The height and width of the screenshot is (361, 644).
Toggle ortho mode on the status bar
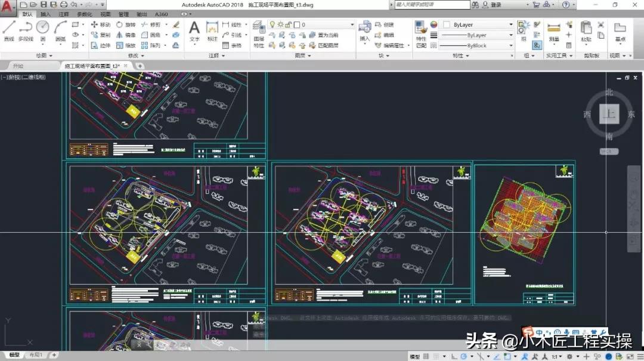[454, 356]
